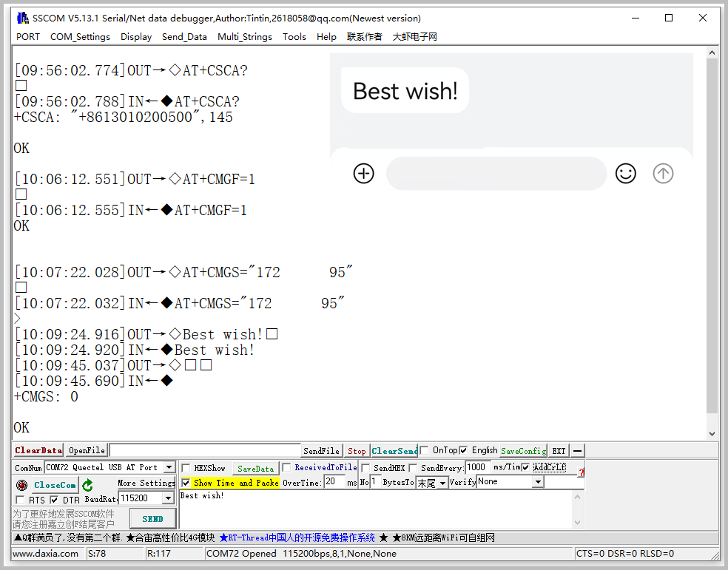This screenshot has width=728, height=570.
Task: Expand the Verify None dropdown
Action: tap(538, 482)
